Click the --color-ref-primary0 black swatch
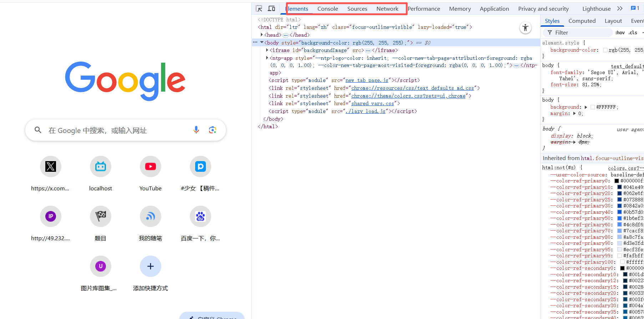 [x=617, y=181]
